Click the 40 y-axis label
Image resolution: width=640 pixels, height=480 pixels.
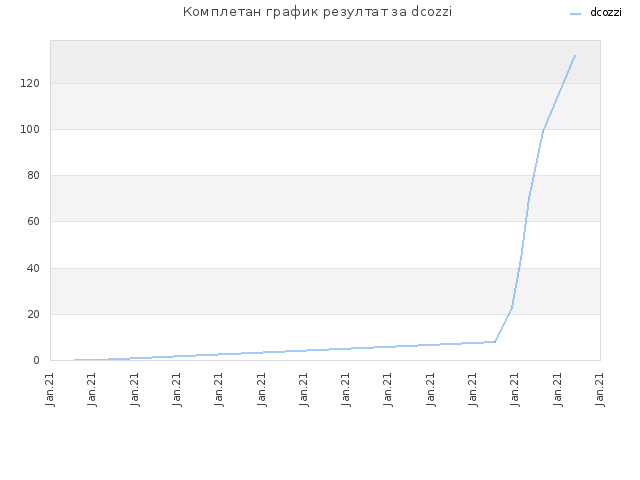coord(33,268)
